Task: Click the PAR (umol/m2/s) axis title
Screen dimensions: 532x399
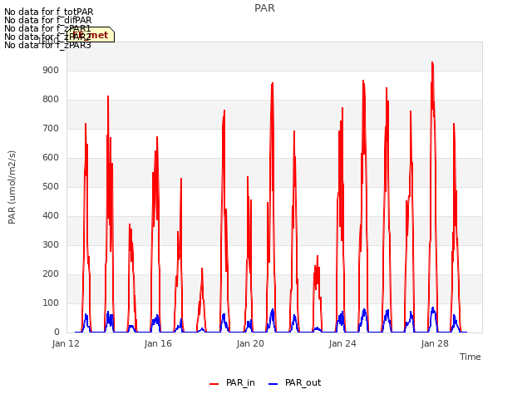Action: pos(12,187)
